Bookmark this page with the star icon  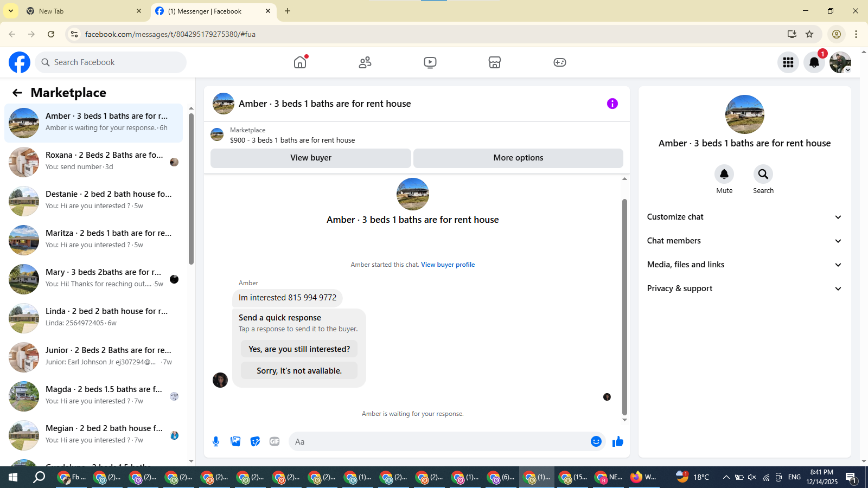click(809, 34)
